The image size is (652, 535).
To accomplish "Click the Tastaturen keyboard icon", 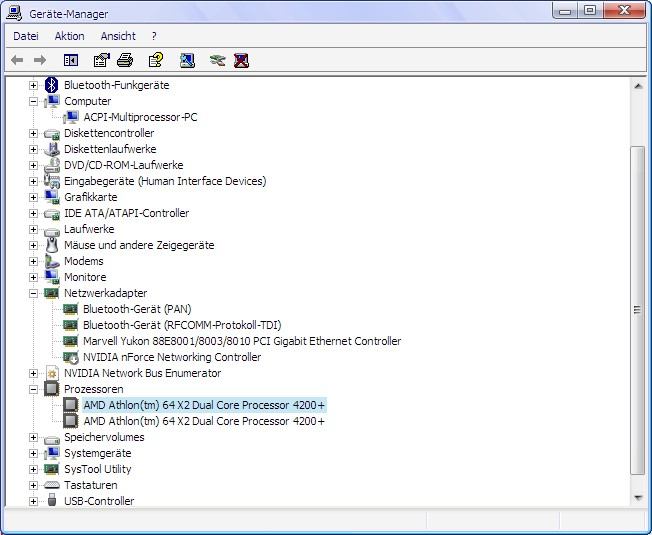I will click(x=52, y=485).
